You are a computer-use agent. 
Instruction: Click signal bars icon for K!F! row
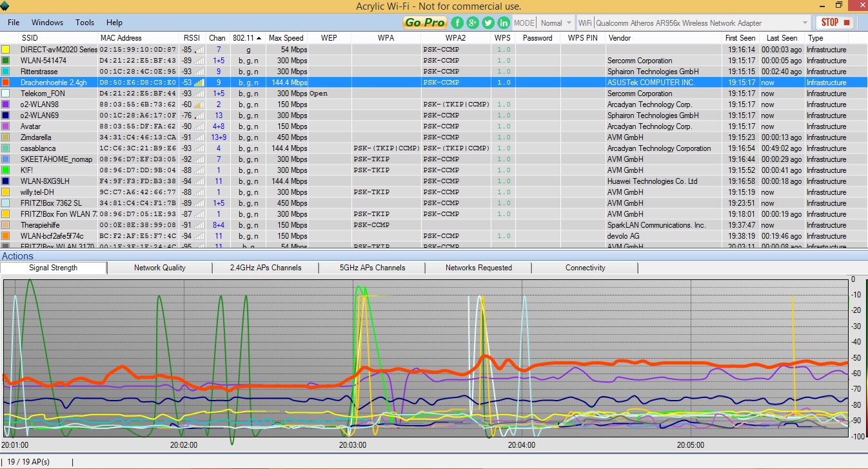(x=200, y=170)
